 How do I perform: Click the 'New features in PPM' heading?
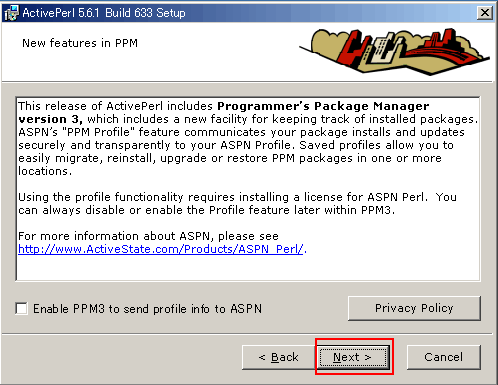(80, 43)
